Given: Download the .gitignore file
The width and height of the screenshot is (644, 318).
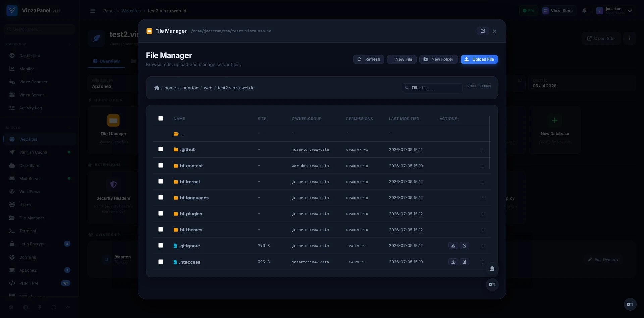Looking at the screenshot, I should (453, 246).
